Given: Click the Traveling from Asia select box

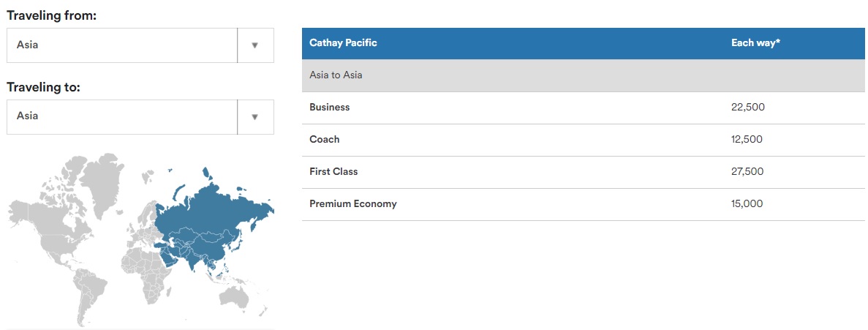Looking at the screenshot, I should (122, 45).
